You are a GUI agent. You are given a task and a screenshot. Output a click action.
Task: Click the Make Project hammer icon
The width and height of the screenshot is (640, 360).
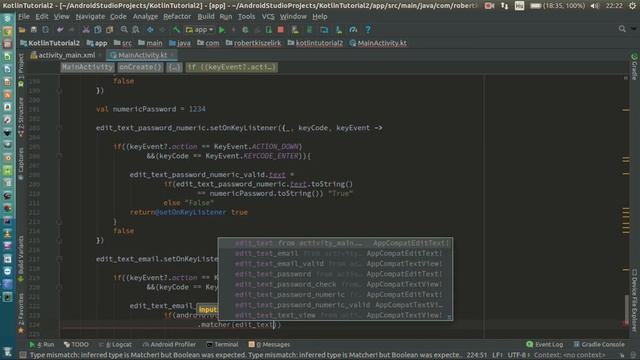click(176, 30)
